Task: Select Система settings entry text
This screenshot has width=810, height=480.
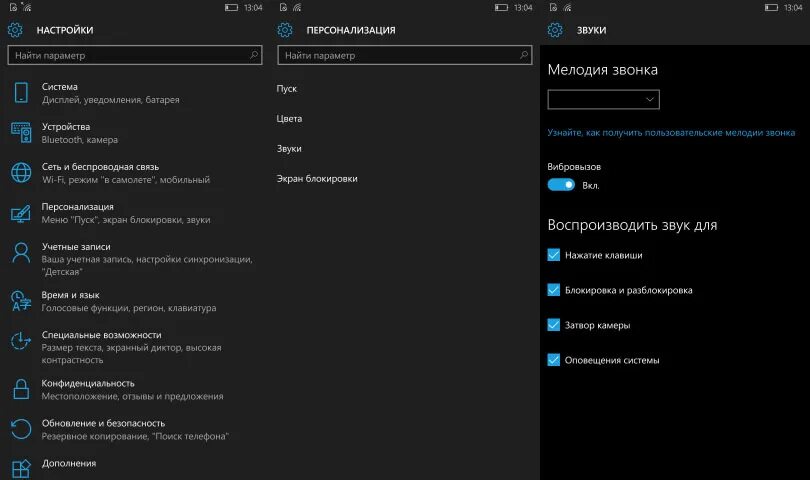Action: point(60,86)
